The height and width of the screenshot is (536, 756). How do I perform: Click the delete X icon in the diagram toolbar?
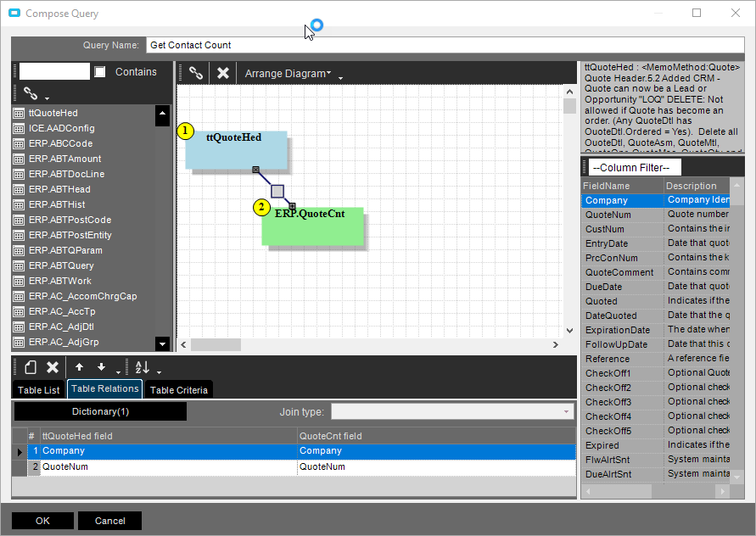coord(223,73)
